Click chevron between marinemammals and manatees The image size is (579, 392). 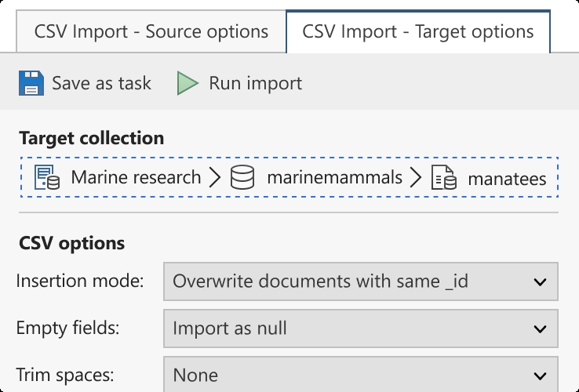click(416, 177)
